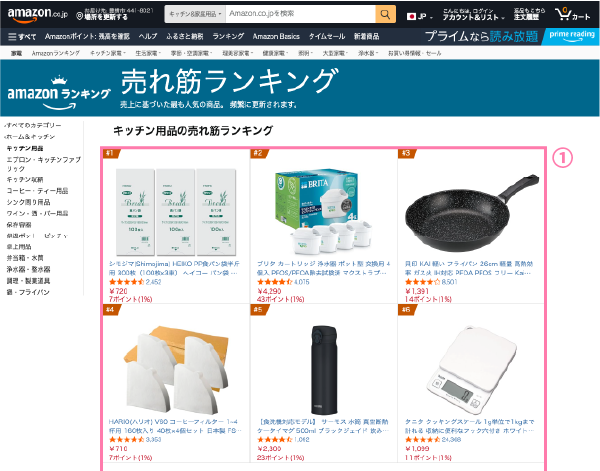Select コーヒー・ティー用品 category in sidebar
This screenshot has width=600, height=471.
37,191
